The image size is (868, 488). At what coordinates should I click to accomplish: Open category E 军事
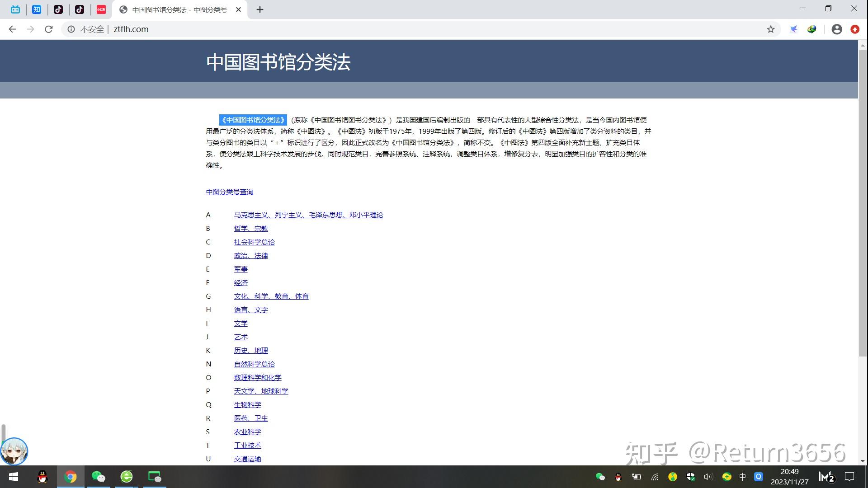241,269
